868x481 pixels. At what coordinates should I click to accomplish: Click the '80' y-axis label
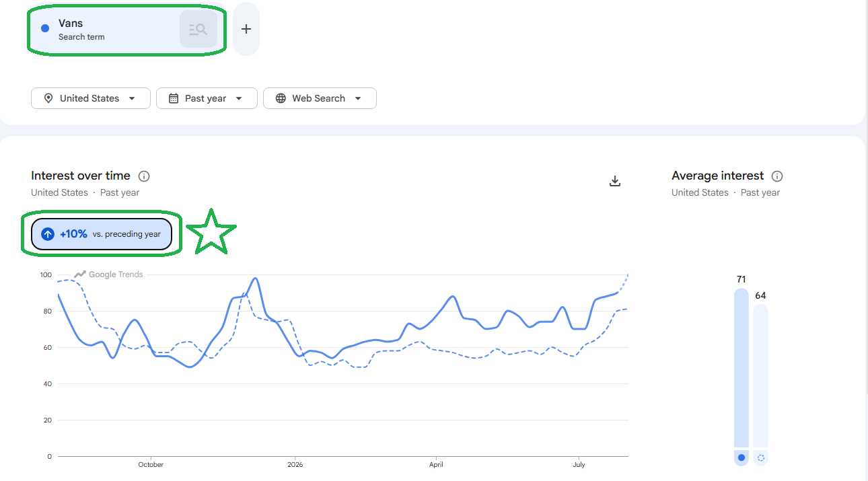[48, 311]
